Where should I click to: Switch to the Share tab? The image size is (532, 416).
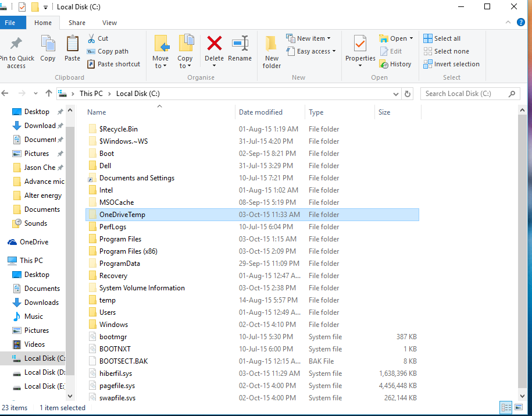77,23
